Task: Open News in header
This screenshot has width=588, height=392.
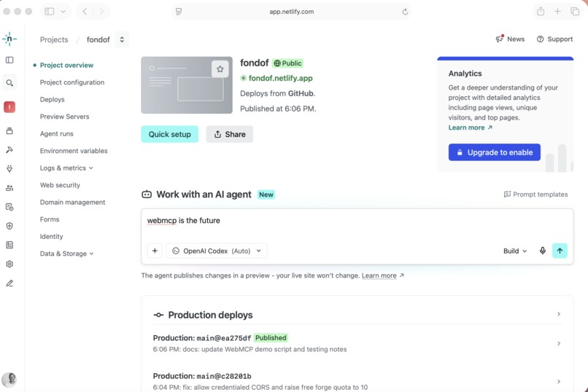Action: 510,39
